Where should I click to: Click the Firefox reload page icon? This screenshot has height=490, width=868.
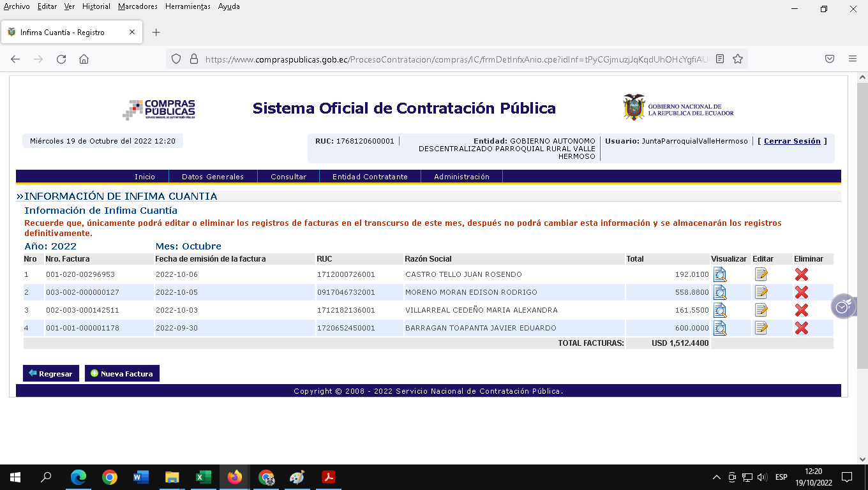point(61,59)
